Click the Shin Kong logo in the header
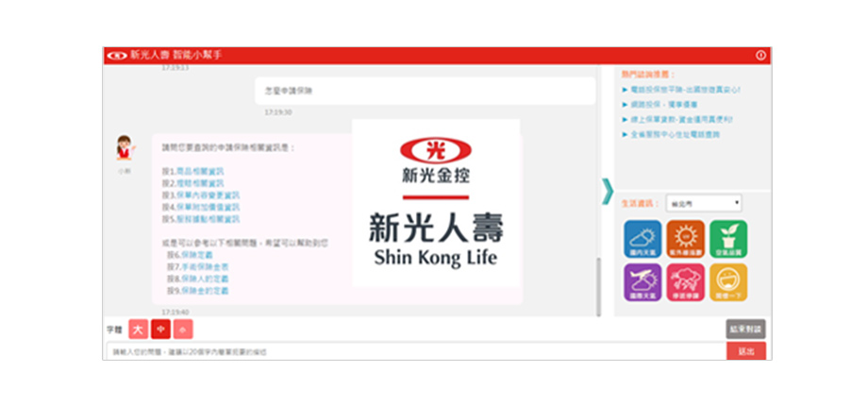The width and height of the screenshot is (868, 407). click(117, 56)
